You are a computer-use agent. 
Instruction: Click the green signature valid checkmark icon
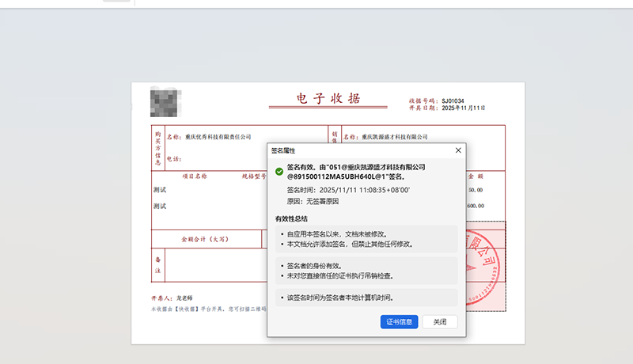pos(279,172)
